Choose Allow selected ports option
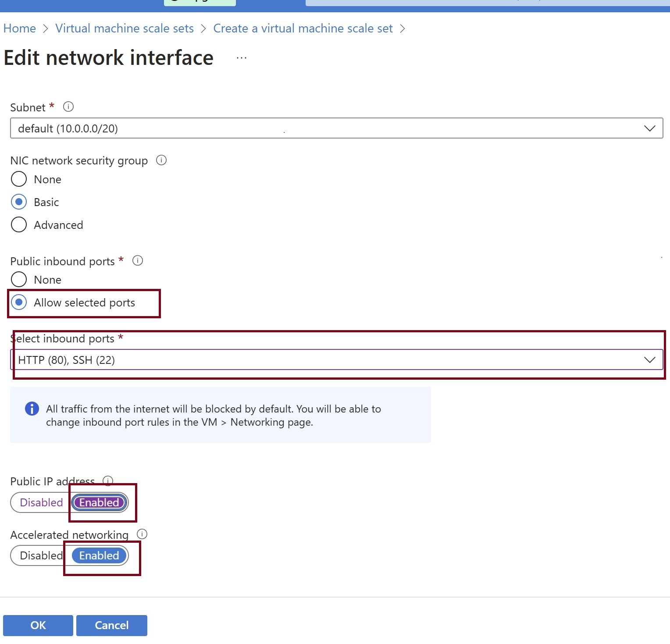Viewport: 670px width, 644px height. coord(19,302)
